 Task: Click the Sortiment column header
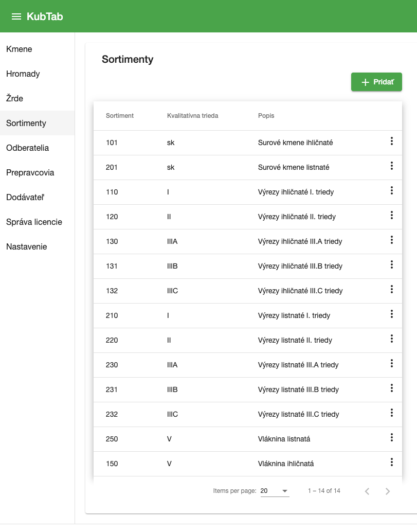click(120, 116)
